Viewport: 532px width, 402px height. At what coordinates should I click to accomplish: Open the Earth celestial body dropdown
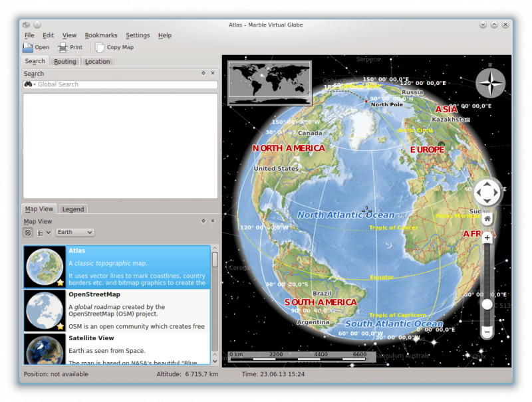[x=74, y=232]
